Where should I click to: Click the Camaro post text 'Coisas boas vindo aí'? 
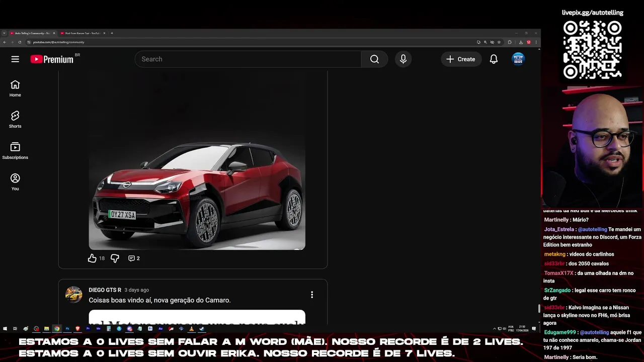click(x=159, y=300)
